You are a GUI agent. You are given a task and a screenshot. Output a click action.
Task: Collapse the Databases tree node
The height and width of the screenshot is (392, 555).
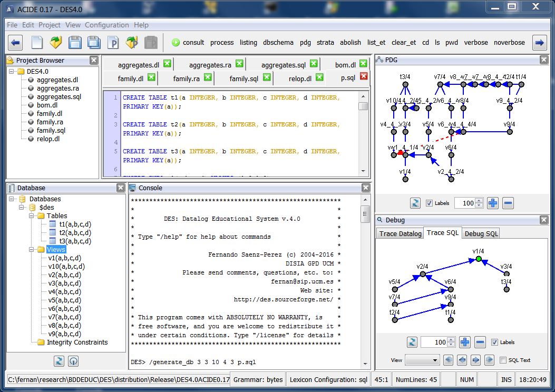pyautogui.click(x=12, y=199)
